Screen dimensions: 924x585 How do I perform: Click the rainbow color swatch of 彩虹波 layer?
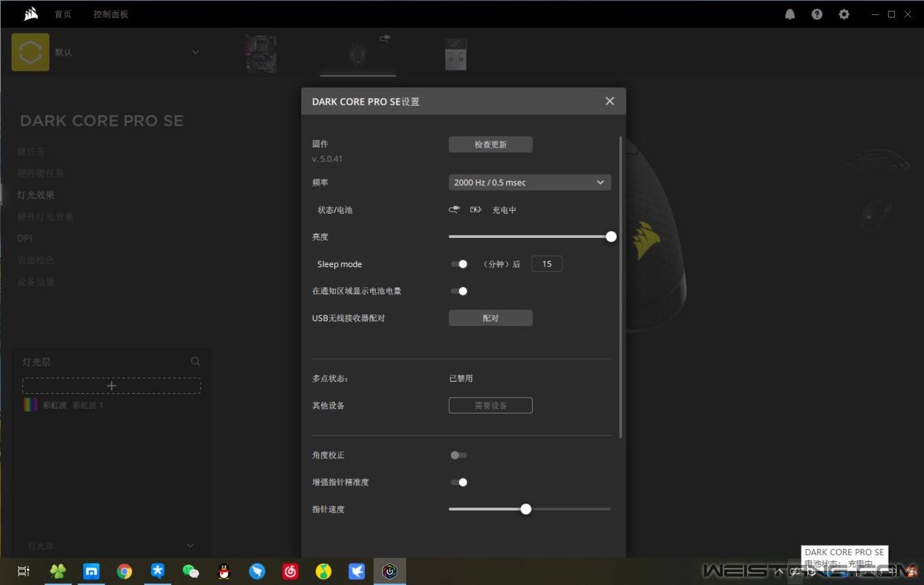click(x=30, y=405)
